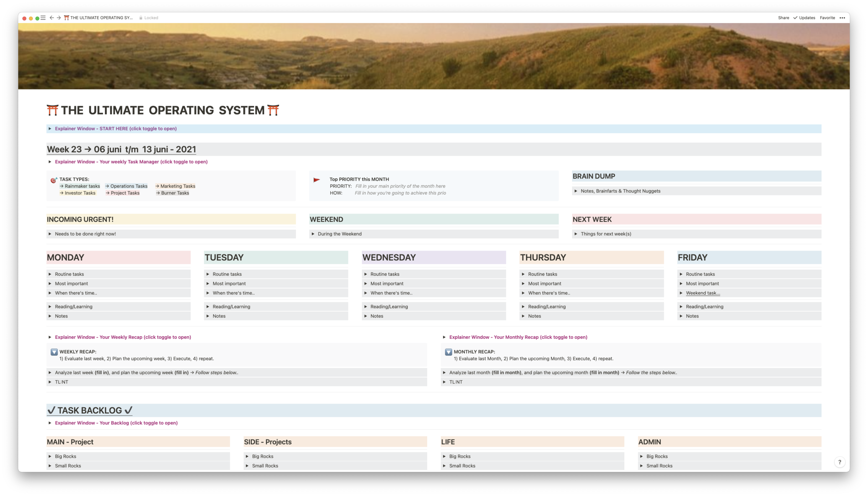The width and height of the screenshot is (868, 496).
Task: Click the forward navigation arrow
Action: click(59, 18)
